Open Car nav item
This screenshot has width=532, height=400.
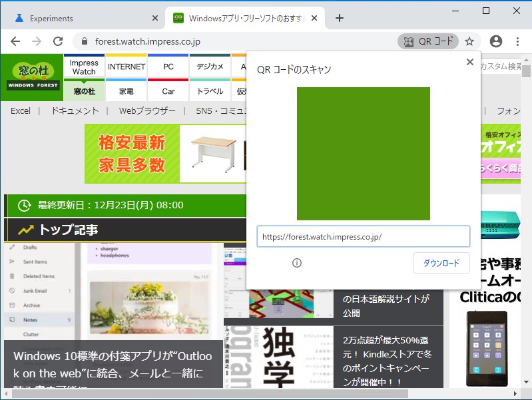click(x=168, y=91)
